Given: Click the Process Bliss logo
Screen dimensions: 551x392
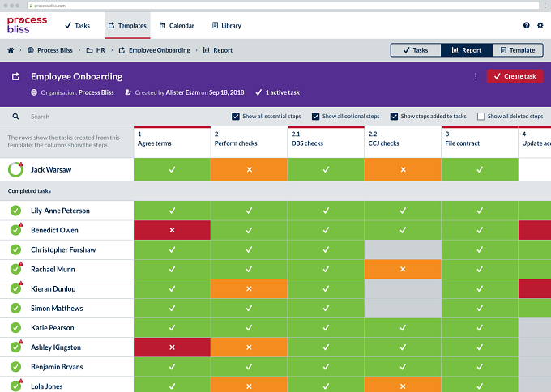Looking at the screenshot, I should point(27,25).
